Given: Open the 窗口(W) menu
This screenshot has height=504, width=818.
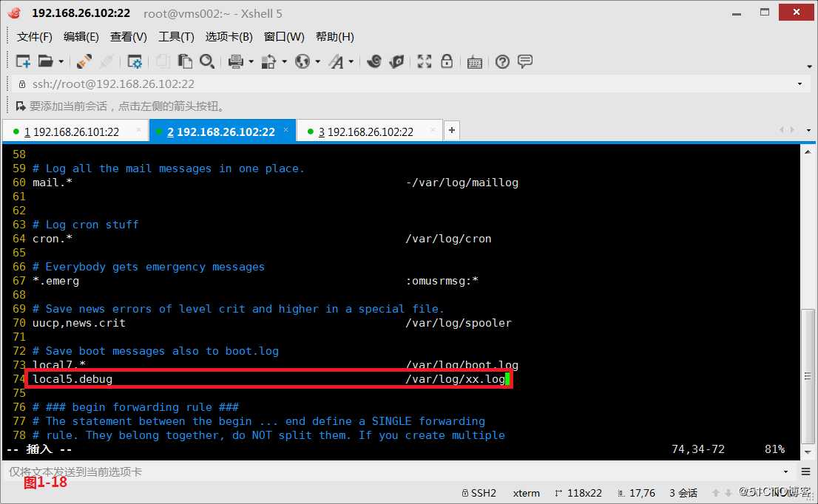Looking at the screenshot, I should [284, 36].
